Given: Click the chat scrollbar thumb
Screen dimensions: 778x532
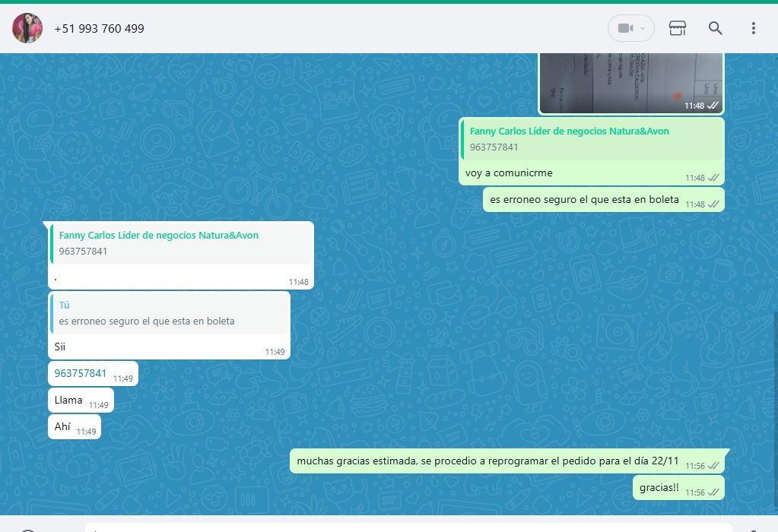Looking at the screenshot, I should (x=774, y=410).
